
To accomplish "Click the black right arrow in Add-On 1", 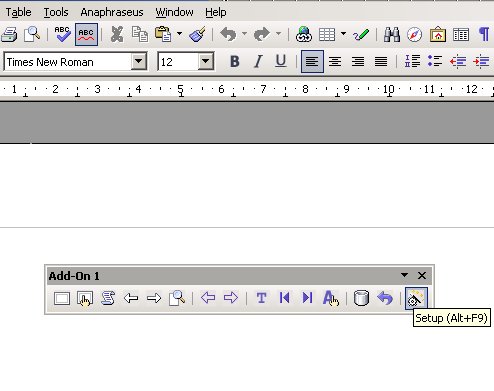I will [154, 298].
